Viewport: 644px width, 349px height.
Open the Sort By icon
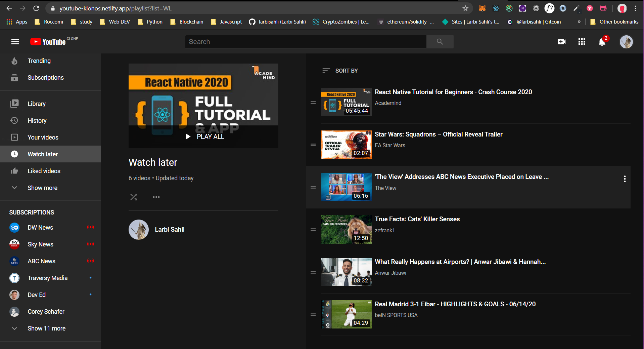point(326,71)
